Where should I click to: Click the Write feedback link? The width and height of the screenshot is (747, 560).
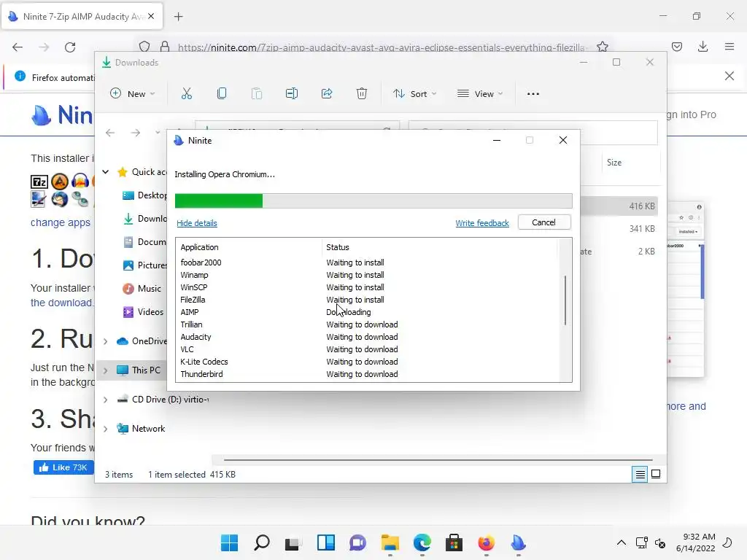click(x=482, y=223)
